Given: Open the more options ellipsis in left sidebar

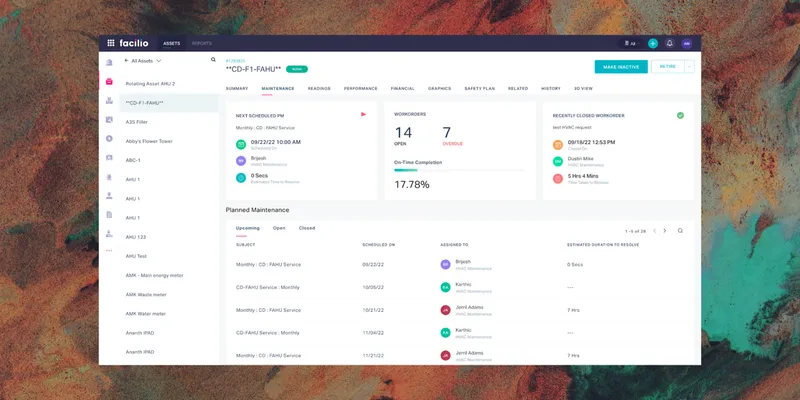Looking at the screenshot, I should [109, 249].
